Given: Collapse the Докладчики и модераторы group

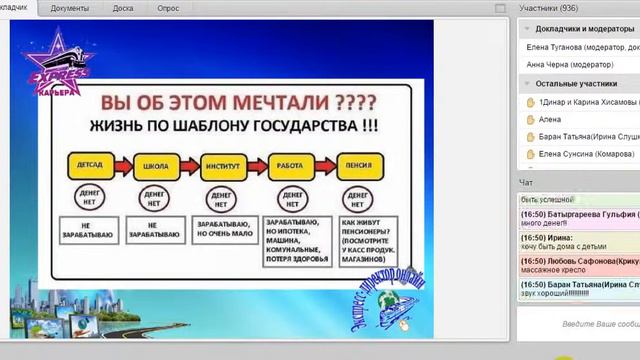Looking at the screenshot, I should (x=527, y=29).
